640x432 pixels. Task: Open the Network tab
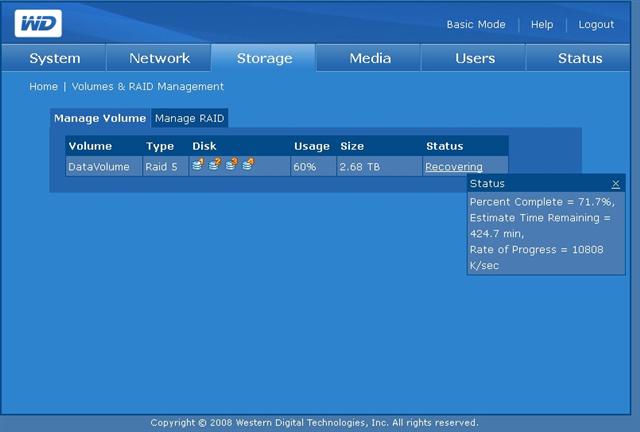pyautogui.click(x=159, y=58)
